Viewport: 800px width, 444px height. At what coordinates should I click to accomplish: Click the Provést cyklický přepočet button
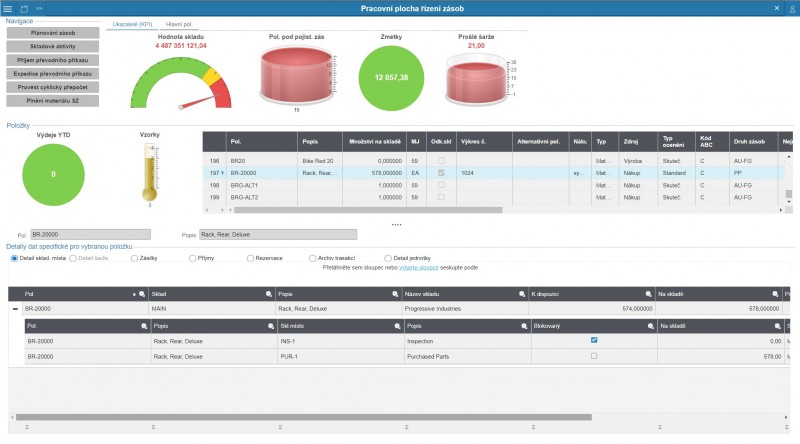pyautogui.click(x=52, y=87)
